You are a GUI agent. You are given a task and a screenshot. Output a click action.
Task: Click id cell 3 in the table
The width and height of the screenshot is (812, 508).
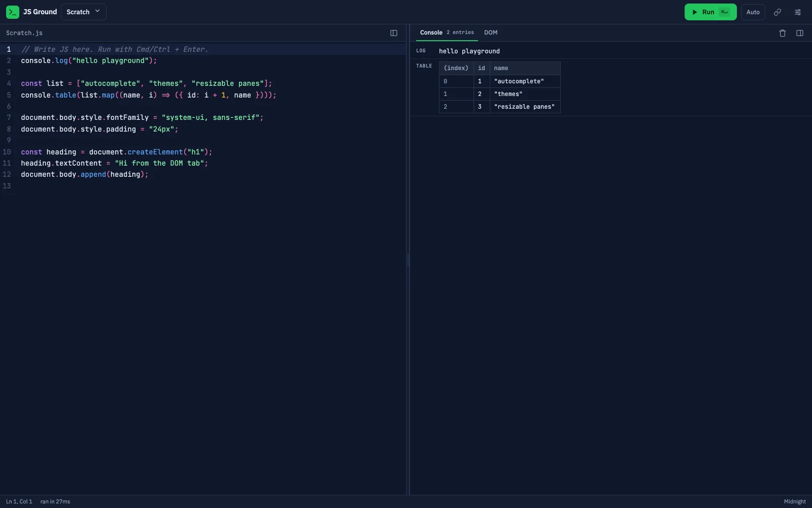482,107
